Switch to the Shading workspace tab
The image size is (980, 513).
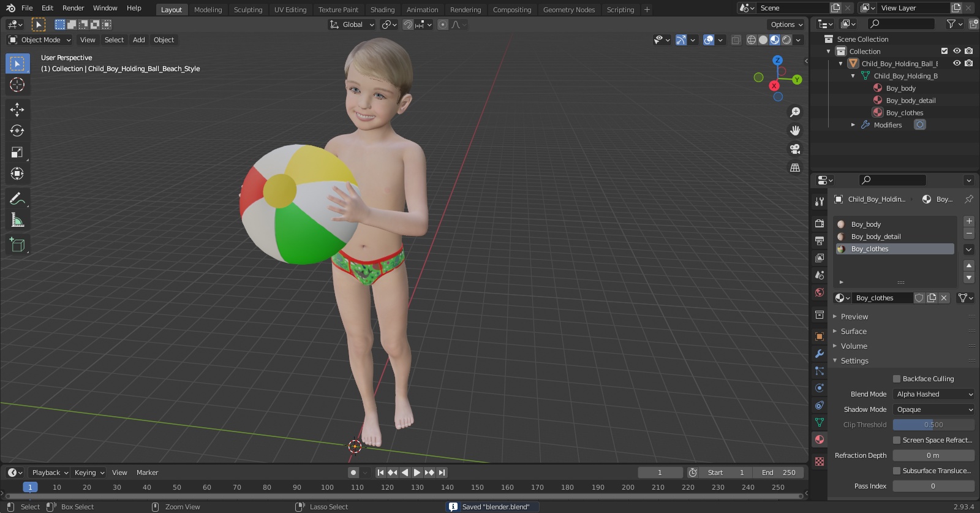pos(382,10)
